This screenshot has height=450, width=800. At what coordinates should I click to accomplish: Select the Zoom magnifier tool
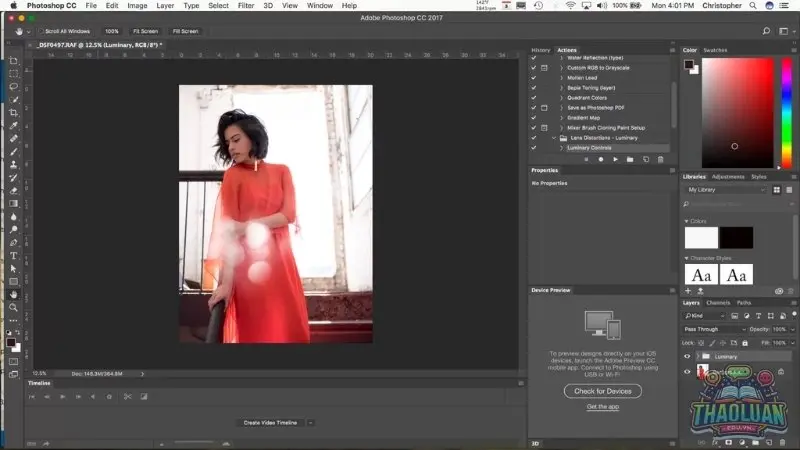pos(14,308)
